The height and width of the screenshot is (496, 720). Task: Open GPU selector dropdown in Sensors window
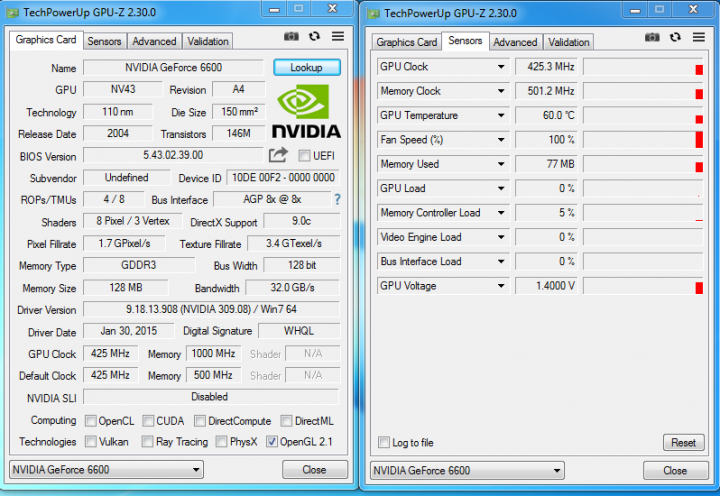[467, 471]
